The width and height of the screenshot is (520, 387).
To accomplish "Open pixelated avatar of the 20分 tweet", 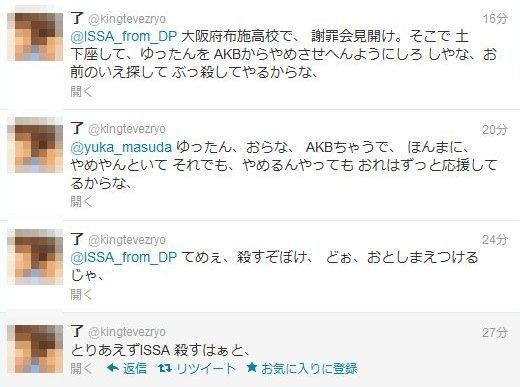I will (x=35, y=145).
